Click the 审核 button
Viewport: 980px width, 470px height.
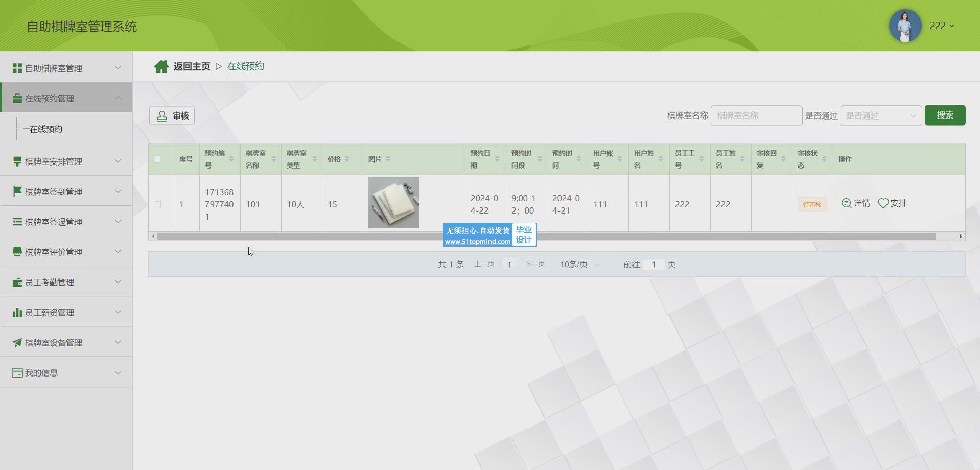pyautogui.click(x=172, y=116)
